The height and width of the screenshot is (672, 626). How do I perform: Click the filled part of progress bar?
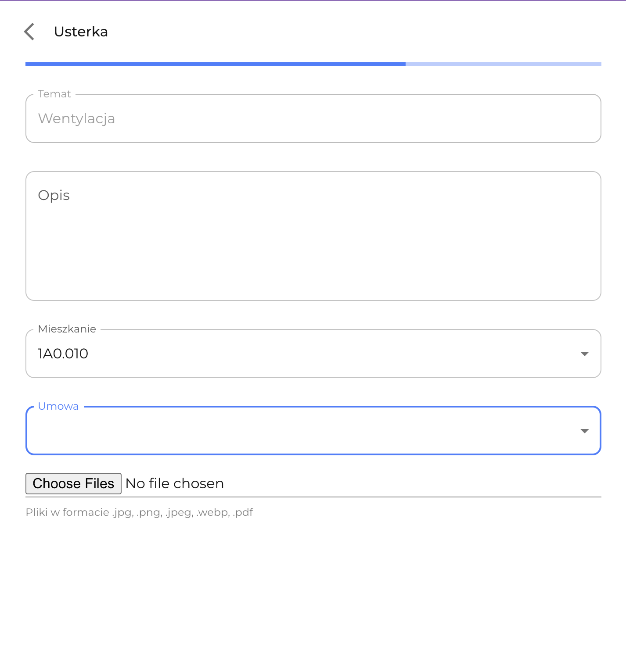coord(215,64)
